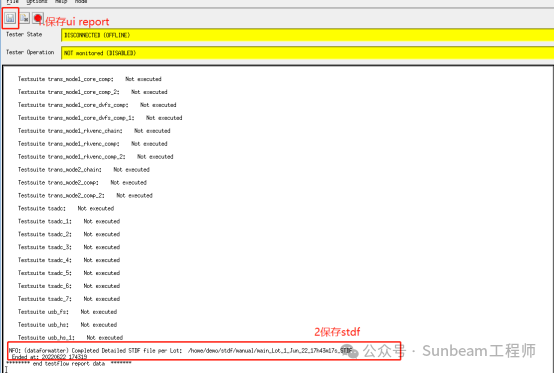Click the Tester State field showing DISCONNECTED (OFFLINE)
This screenshot has height=373, width=554.
tap(307, 35)
